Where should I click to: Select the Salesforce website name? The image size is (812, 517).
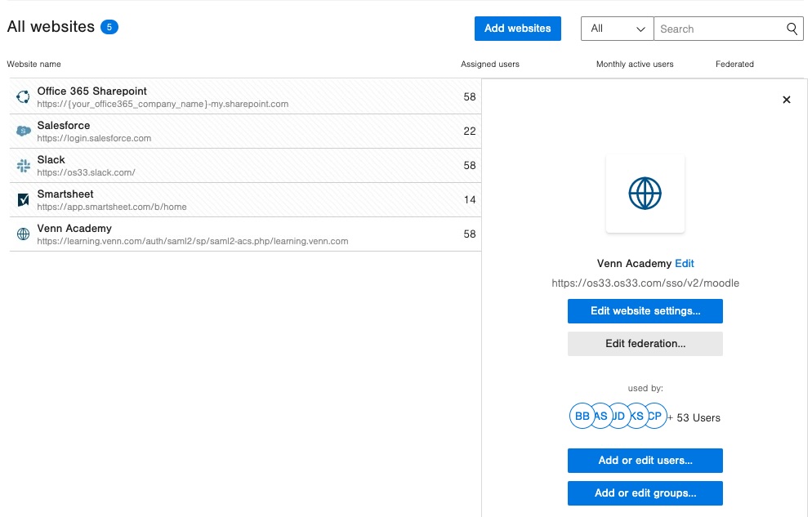pyautogui.click(x=63, y=125)
